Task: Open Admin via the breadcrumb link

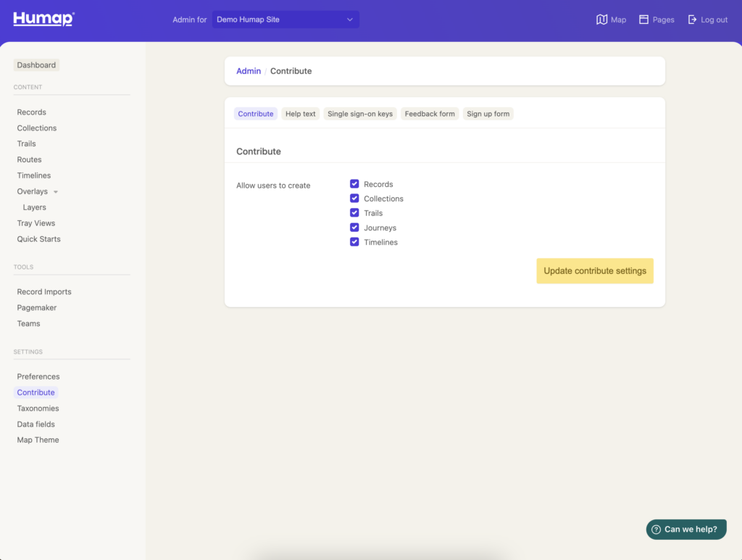Action: click(x=249, y=70)
